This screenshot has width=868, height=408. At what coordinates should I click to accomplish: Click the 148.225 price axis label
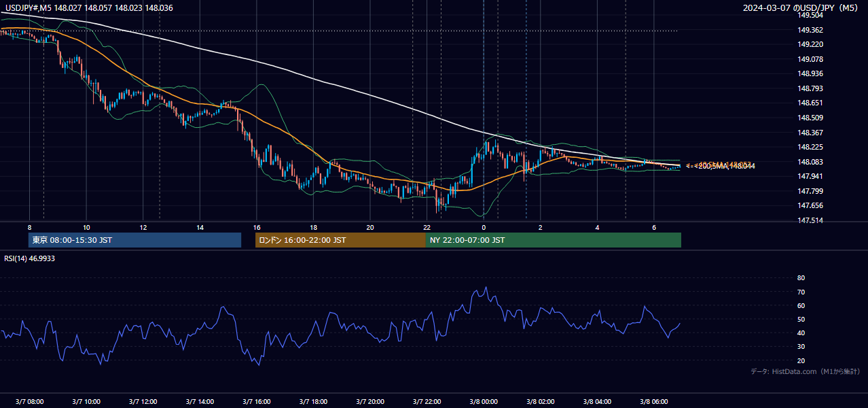coord(810,147)
